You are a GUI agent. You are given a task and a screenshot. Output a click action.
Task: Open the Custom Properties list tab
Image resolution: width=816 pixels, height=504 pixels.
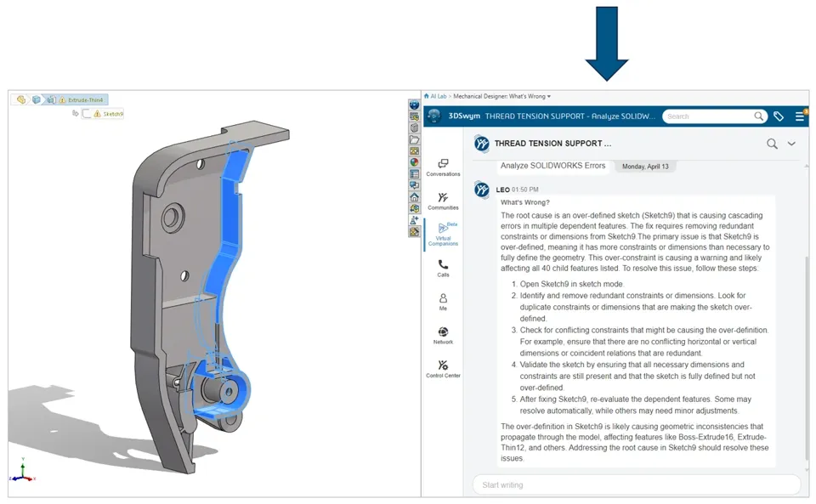click(415, 173)
